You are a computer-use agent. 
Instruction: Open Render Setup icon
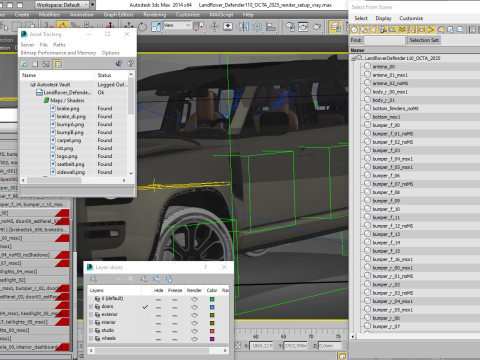pyautogui.click(x=290, y=27)
